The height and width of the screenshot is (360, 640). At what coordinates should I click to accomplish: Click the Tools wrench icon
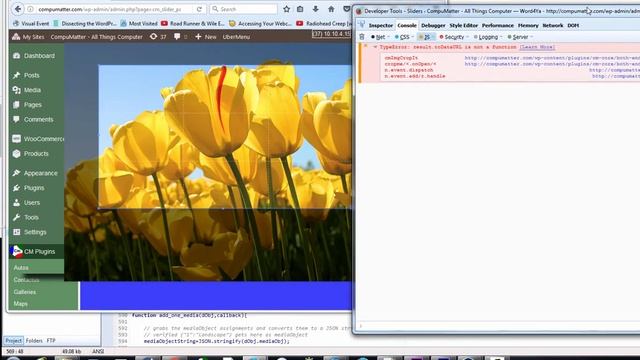coord(16,217)
